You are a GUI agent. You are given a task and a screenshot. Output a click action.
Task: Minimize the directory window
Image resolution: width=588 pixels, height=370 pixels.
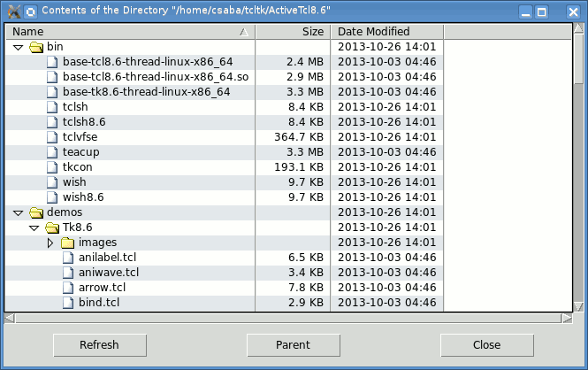point(526,12)
